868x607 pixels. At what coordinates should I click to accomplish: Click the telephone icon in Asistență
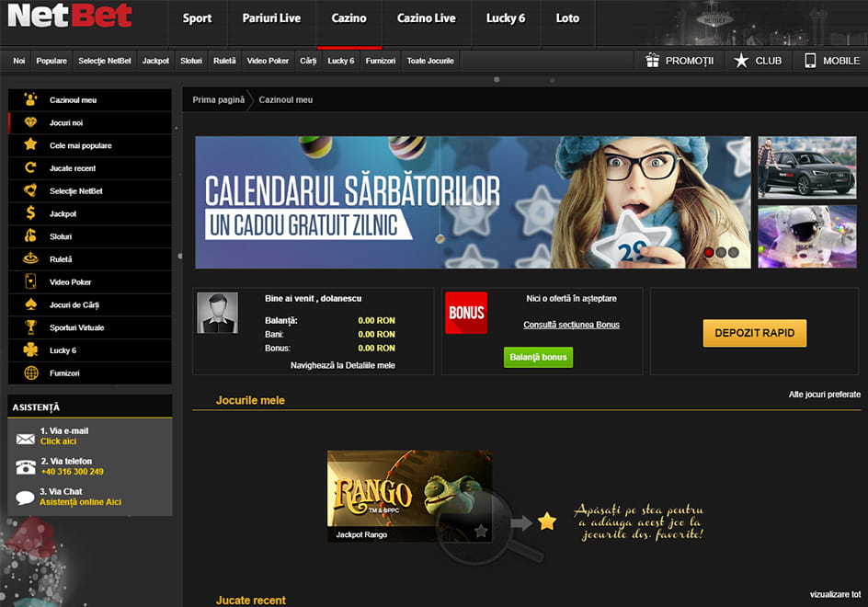pyautogui.click(x=26, y=467)
